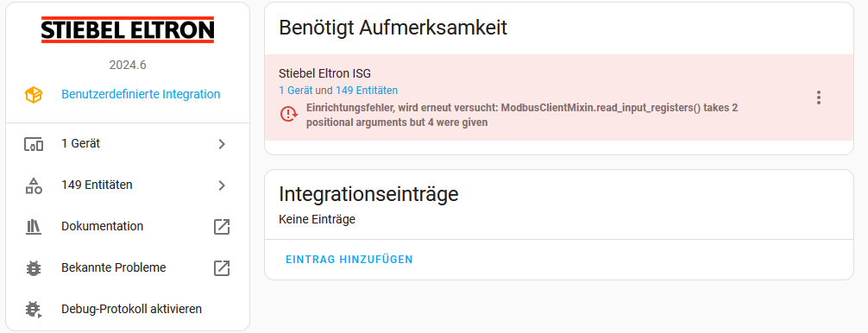The width and height of the screenshot is (868, 333).
Task: Click the bug icon beside Bekannte Probleme
Action: pyautogui.click(x=33, y=268)
